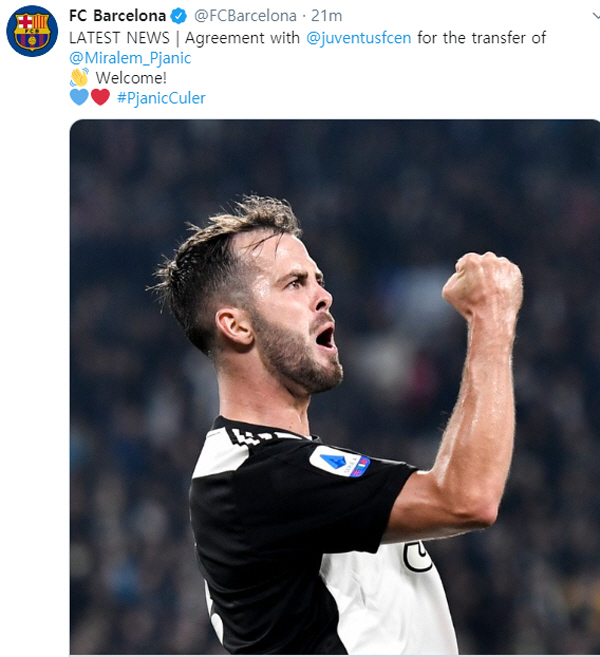Open the FC Barcelona crest profile avatar
The height and width of the screenshot is (657, 600).
(x=32, y=31)
